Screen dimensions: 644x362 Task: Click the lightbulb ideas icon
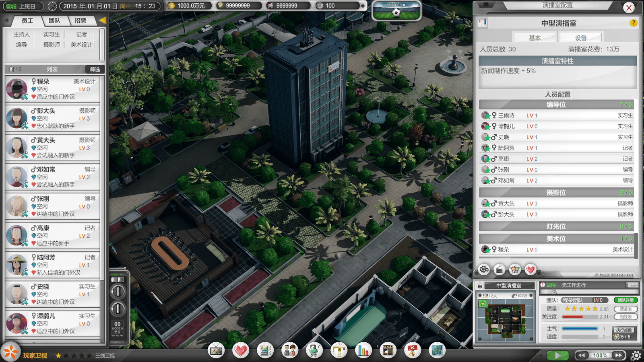coord(220,6)
